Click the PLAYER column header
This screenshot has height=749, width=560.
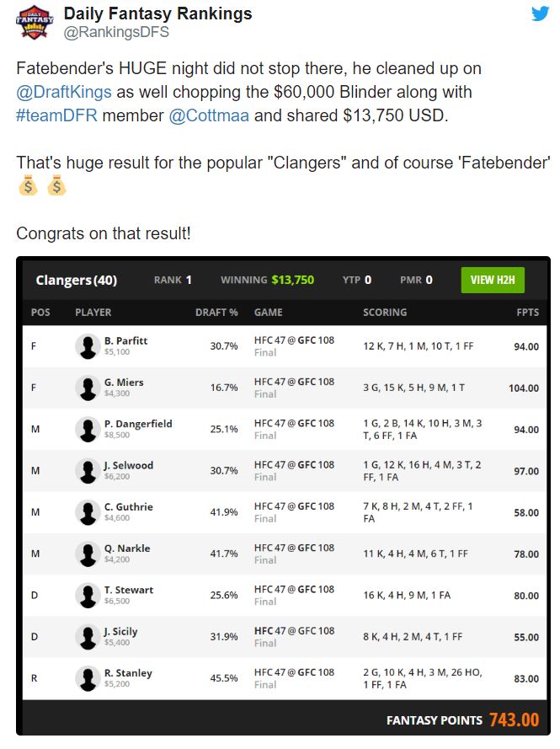[x=93, y=313]
